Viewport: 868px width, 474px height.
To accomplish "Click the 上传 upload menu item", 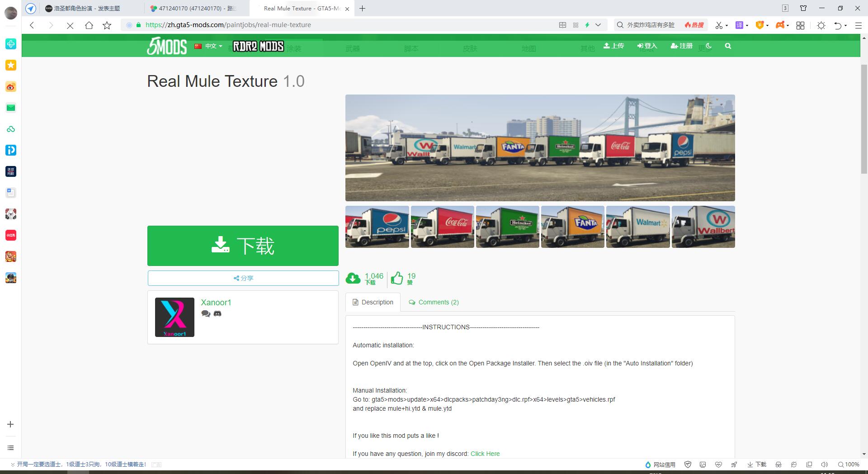I will (x=613, y=46).
